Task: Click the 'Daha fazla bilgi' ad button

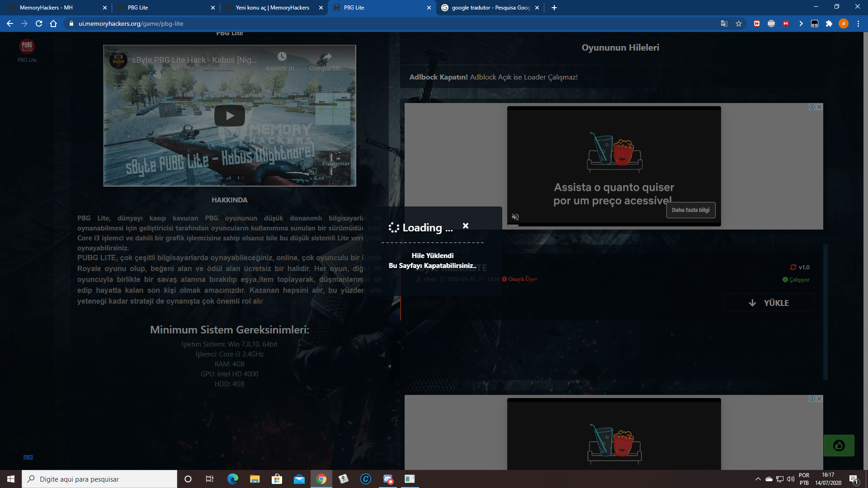Action: (691, 210)
